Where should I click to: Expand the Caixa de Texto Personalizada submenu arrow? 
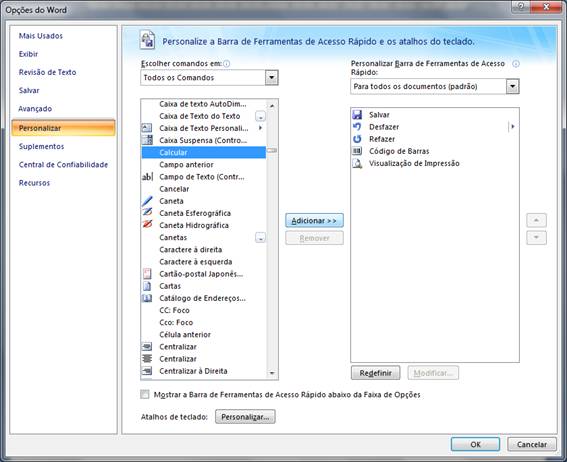[x=260, y=128]
